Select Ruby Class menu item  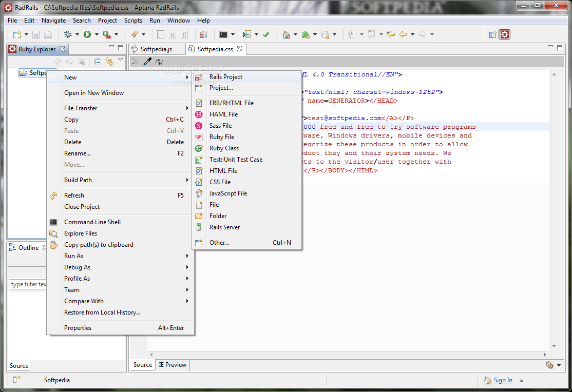246,148
